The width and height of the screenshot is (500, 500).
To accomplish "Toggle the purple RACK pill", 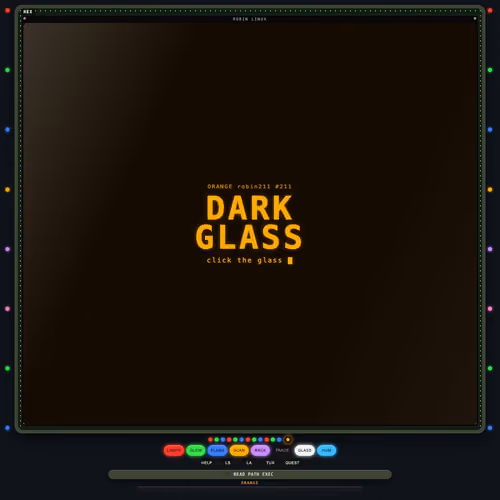I will click(x=260, y=450).
